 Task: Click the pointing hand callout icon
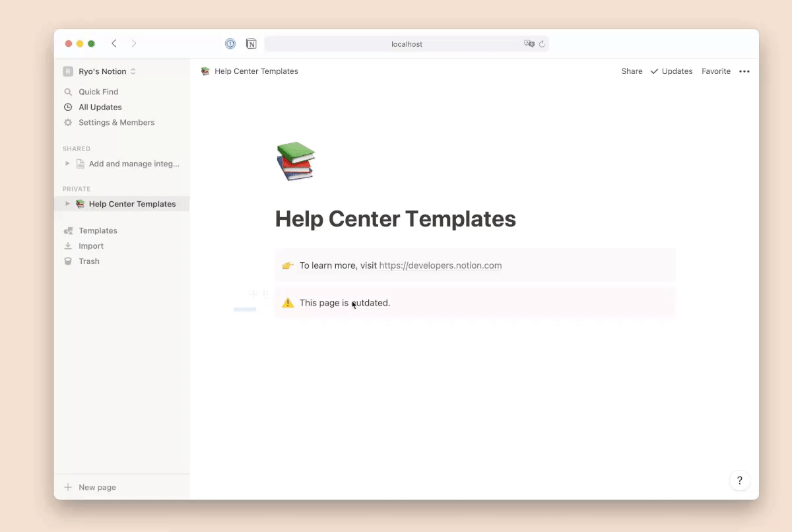pyautogui.click(x=288, y=265)
